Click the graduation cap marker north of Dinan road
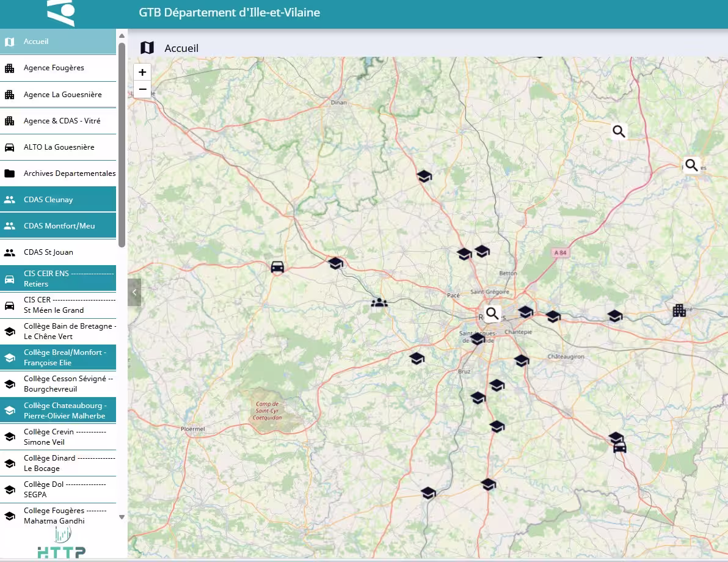Image resolution: width=728 pixels, height=562 pixels. 424,177
